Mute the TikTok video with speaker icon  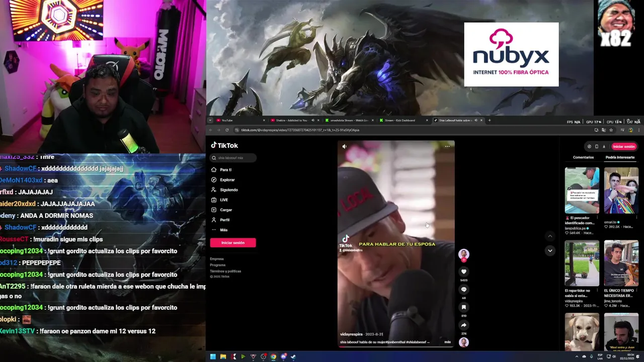[344, 146]
